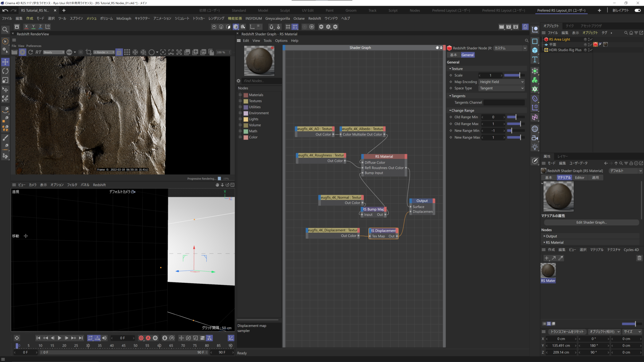Open the Space Type dropdown showing Tangent
This screenshot has width=644, height=362.
tap(501, 88)
